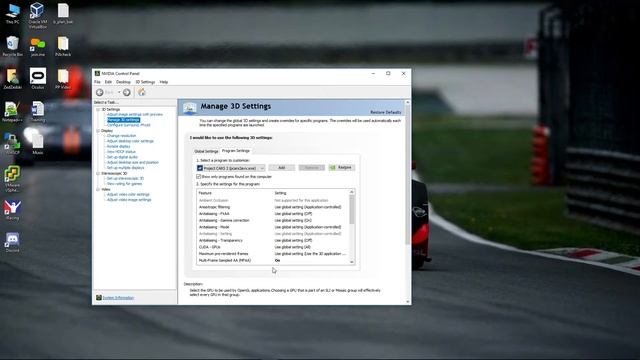Open System Information link

pyautogui.click(x=118, y=298)
